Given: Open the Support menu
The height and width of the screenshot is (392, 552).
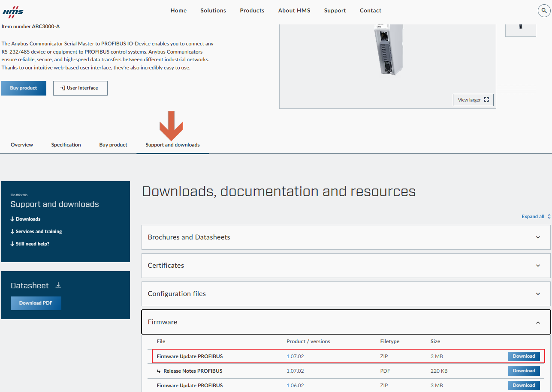Looking at the screenshot, I should point(335,11).
